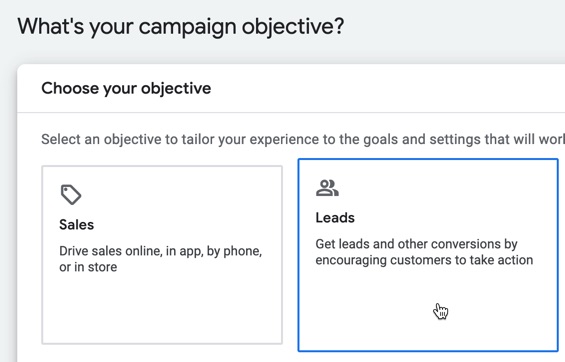
Task: Select the Sales objective card
Action: click(162, 255)
